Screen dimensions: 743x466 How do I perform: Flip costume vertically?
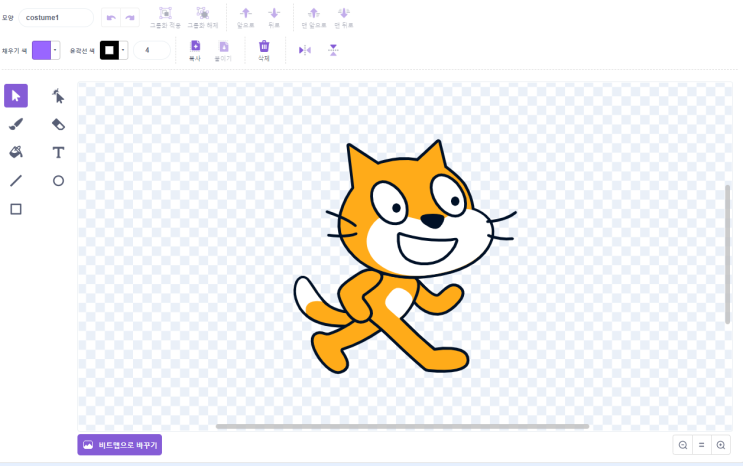click(333, 50)
